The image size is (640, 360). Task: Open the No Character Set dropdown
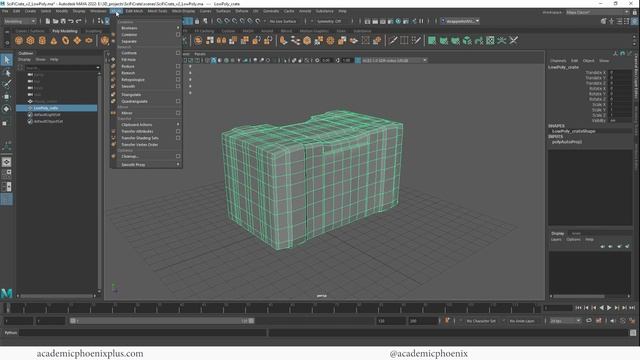[481, 321]
